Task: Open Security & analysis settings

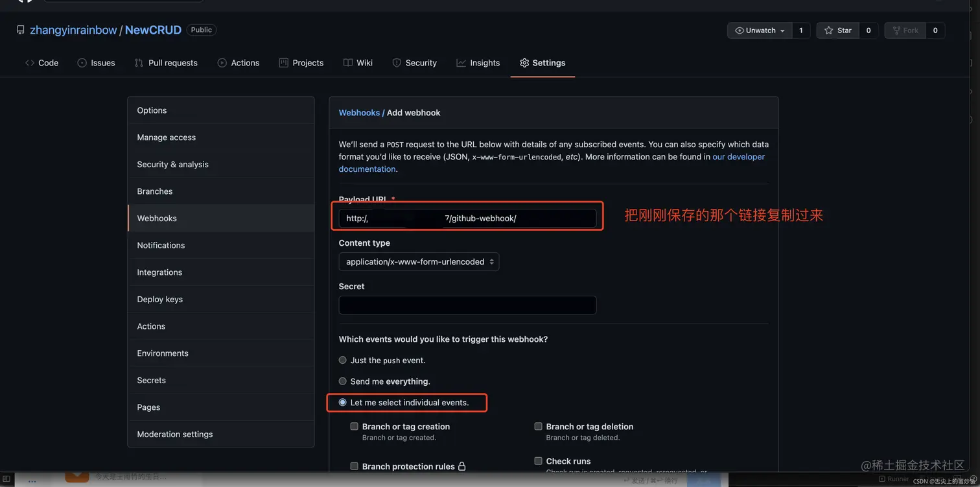Action: point(221,165)
